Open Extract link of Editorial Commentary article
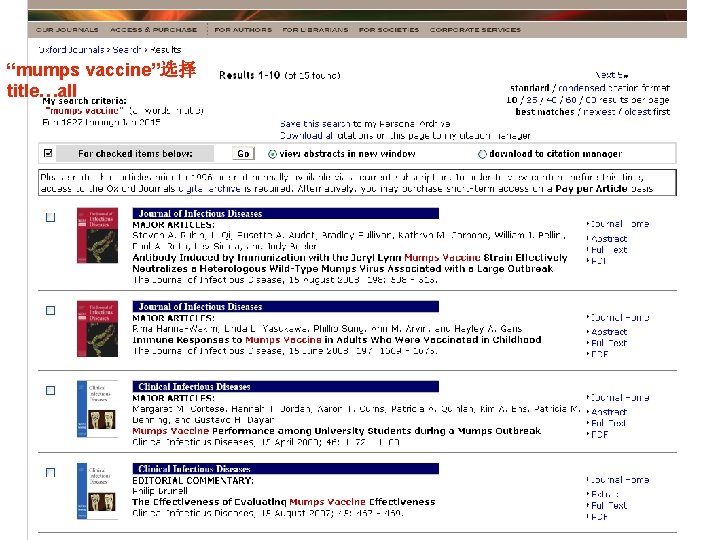 [x=605, y=494]
